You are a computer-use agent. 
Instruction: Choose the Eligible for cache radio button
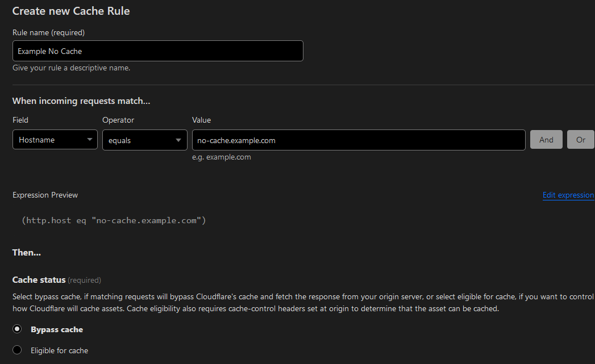[x=17, y=350]
